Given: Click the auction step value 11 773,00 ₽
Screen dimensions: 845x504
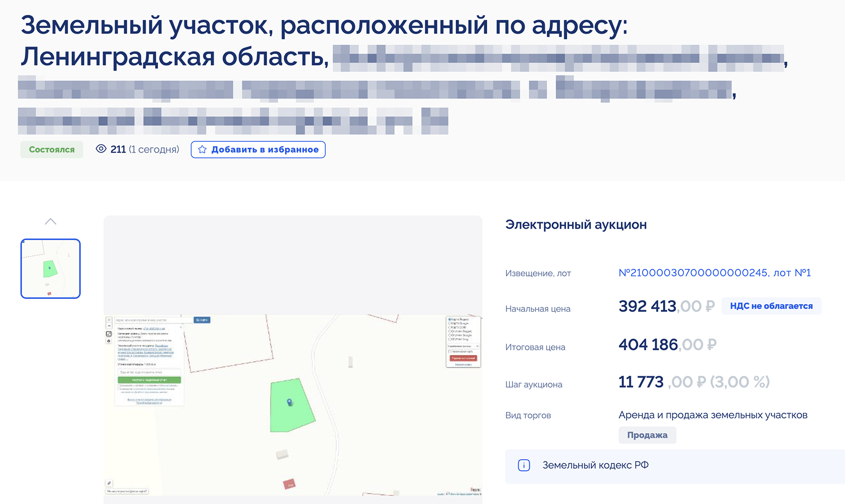Looking at the screenshot, I should (x=694, y=382).
